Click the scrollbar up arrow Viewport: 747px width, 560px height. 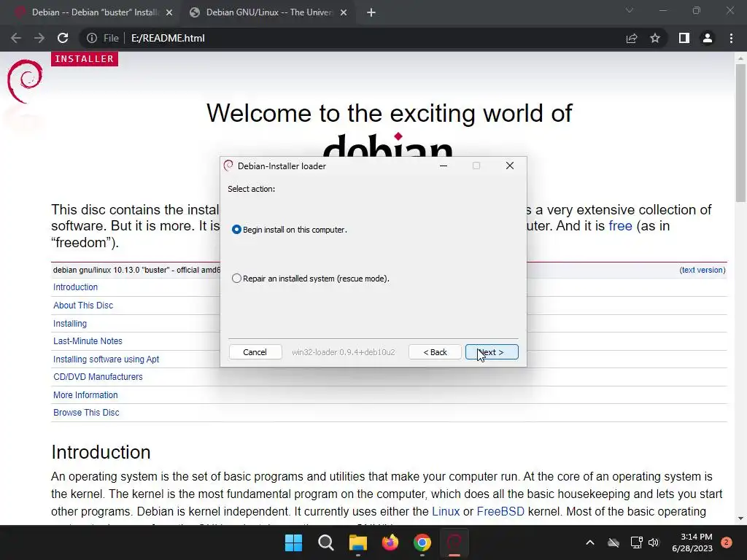pos(740,58)
